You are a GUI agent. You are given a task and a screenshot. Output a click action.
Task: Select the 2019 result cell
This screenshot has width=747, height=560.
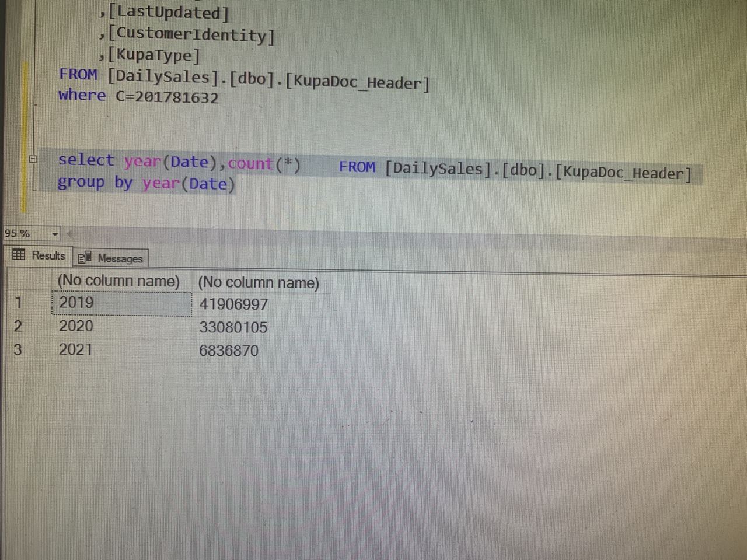(x=121, y=303)
